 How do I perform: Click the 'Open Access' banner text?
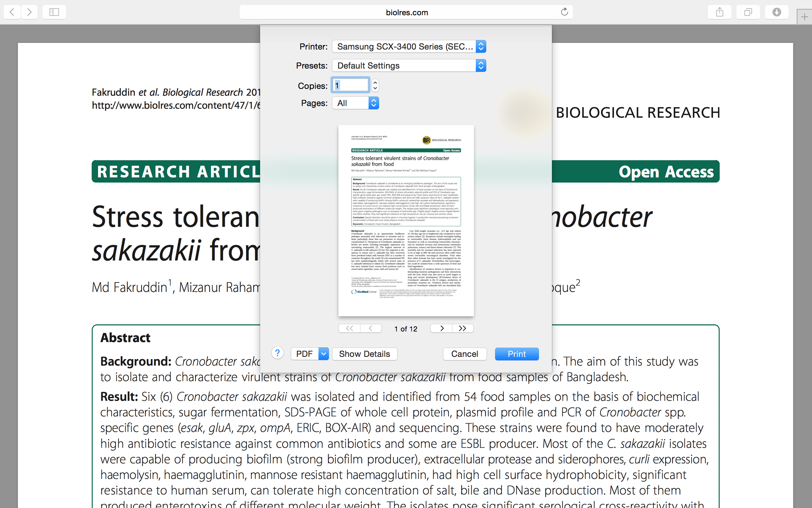coord(666,172)
